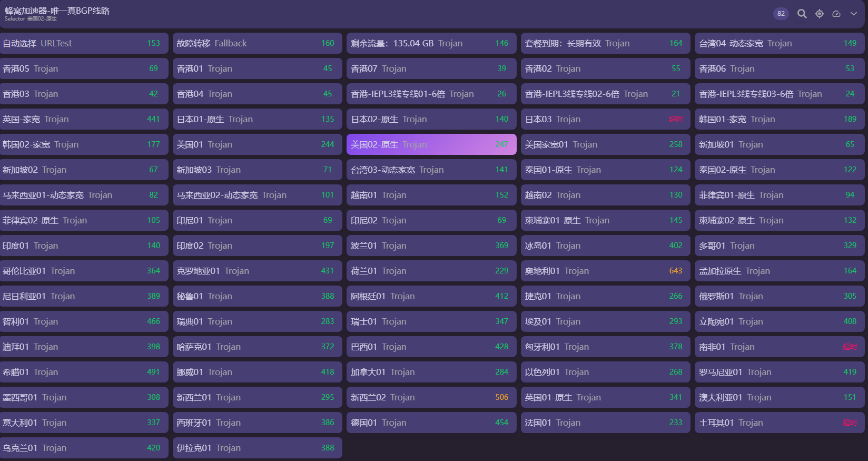Run latency test via speedometer icon
The height and width of the screenshot is (461, 868).
click(836, 14)
